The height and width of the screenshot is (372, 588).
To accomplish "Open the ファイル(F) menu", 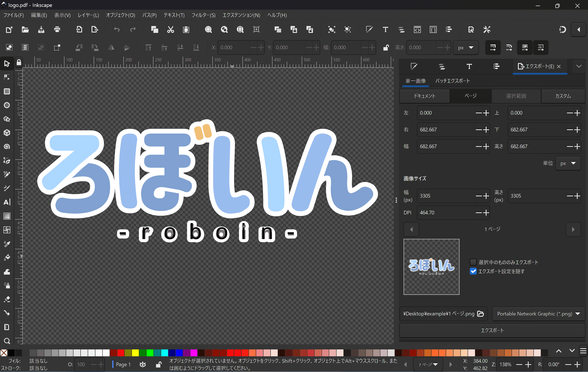I will [x=14, y=15].
